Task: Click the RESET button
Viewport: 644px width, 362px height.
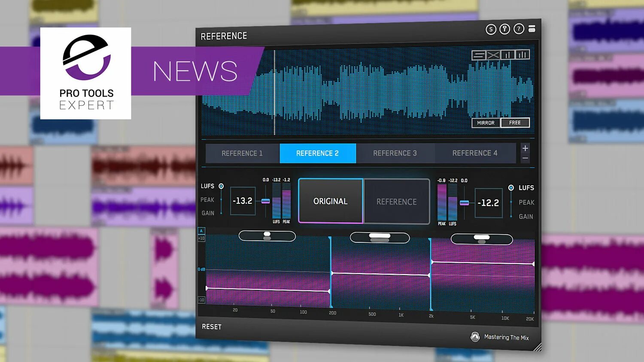Action: click(212, 327)
